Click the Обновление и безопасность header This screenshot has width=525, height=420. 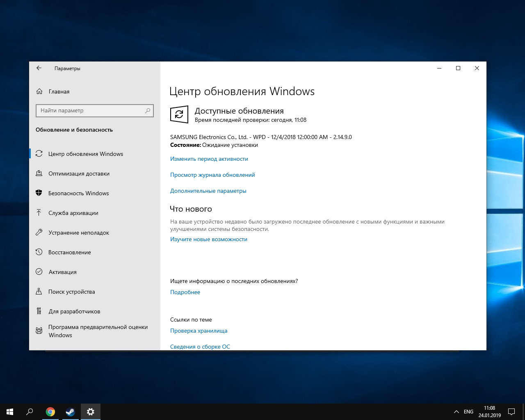[74, 130]
